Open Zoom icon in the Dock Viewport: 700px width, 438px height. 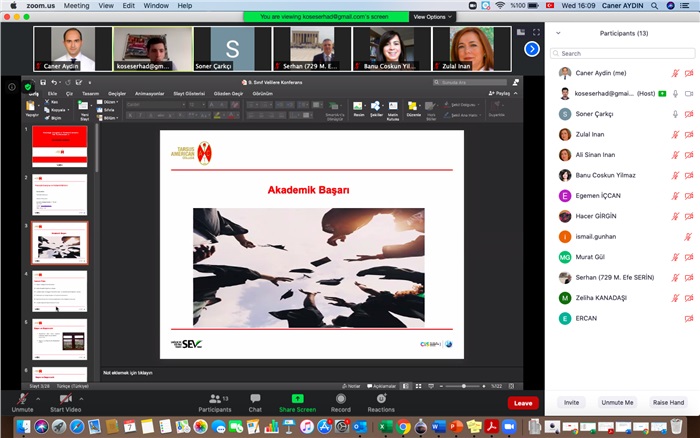click(x=509, y=427)
